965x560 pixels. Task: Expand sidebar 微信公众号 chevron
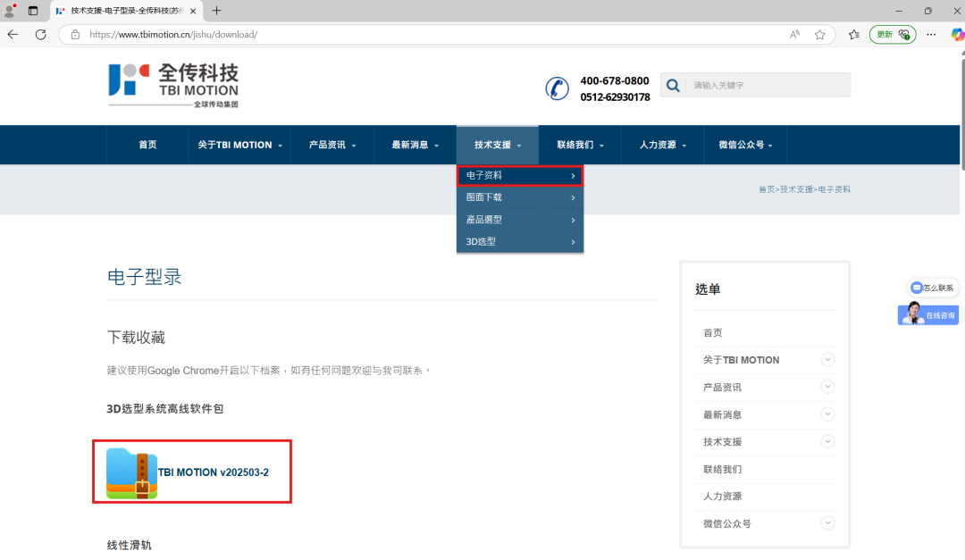pyautogui.click(x=827, y=523)
